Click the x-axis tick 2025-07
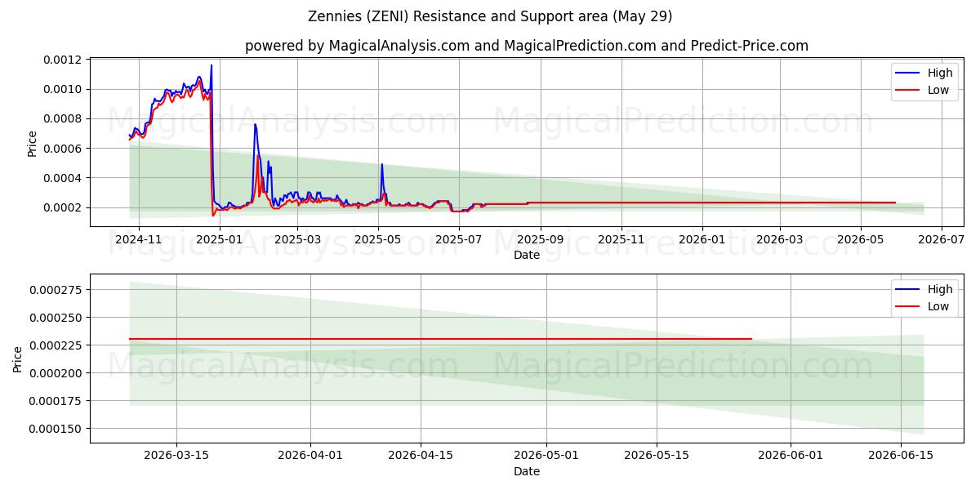Screen dimensions: 980x490 [x=459, y=240]
